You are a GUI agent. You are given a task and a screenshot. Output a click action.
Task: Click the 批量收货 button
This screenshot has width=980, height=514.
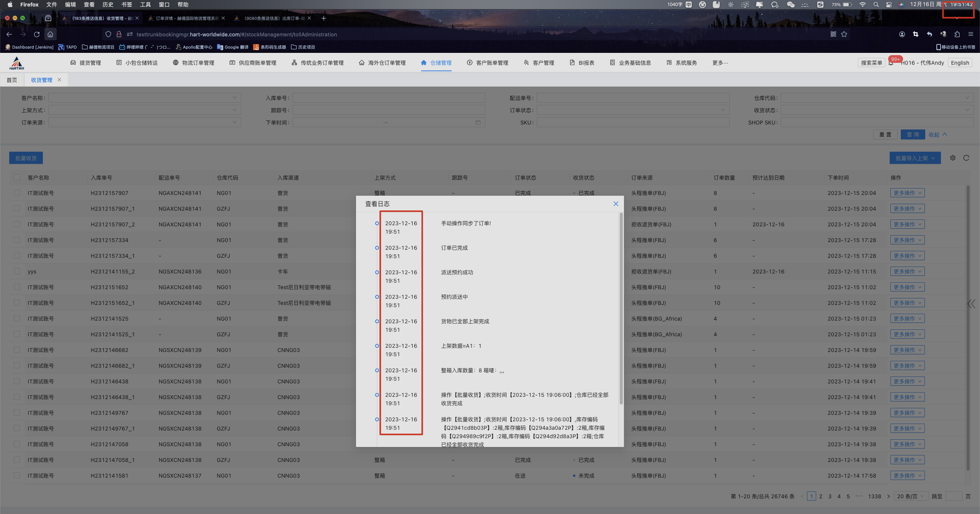[26, 158]
